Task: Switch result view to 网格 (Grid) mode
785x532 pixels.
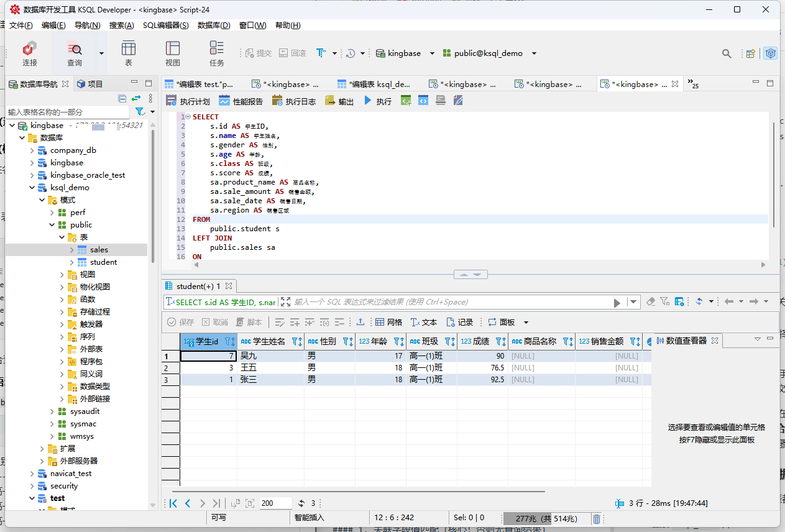Action: coord(388,322)
